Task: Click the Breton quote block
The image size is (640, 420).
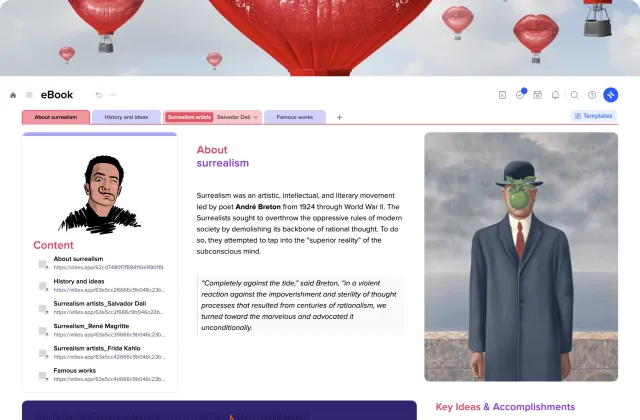Action: tap(301, 305)
